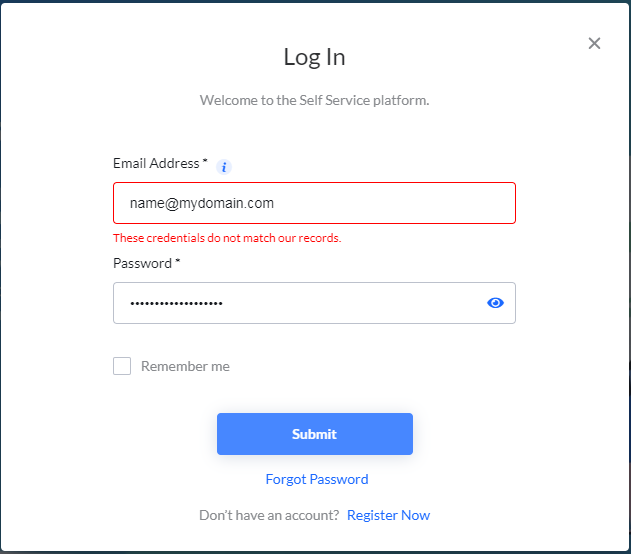Image resolution: width=631 pixels, height=554 pixels.
Task: Open the Forgot Password link
Action: [x=317, y=479]
